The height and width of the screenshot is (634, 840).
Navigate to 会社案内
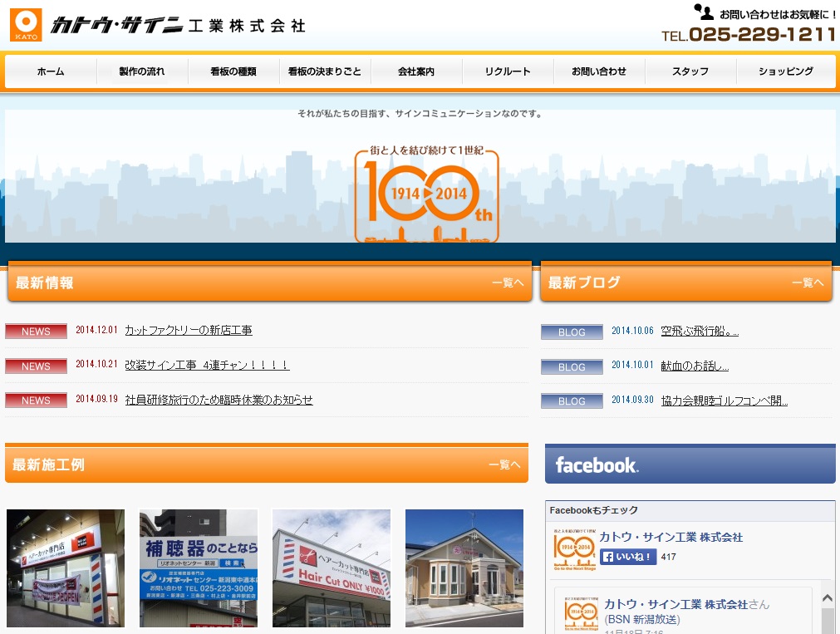416,71
